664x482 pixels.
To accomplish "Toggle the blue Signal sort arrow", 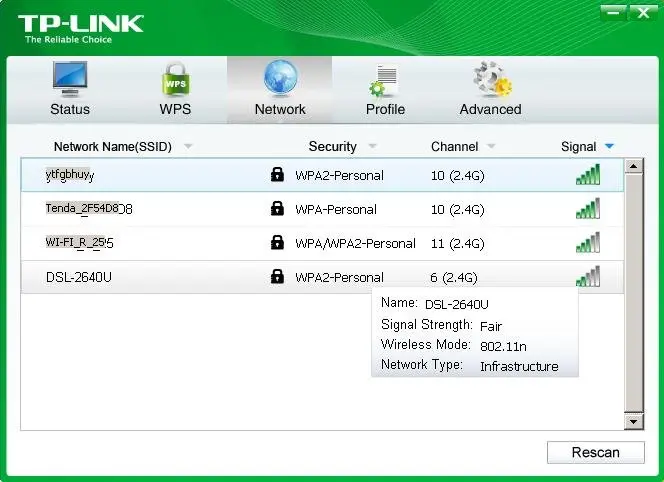I will pos(609,147).
